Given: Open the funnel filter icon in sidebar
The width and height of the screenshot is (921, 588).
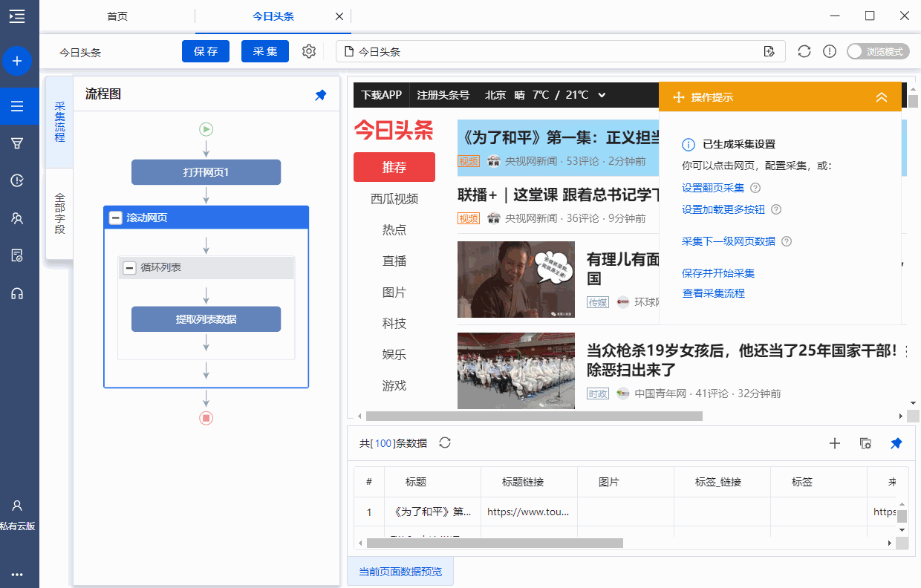Looking at the screenshot, I should [17, 143].
